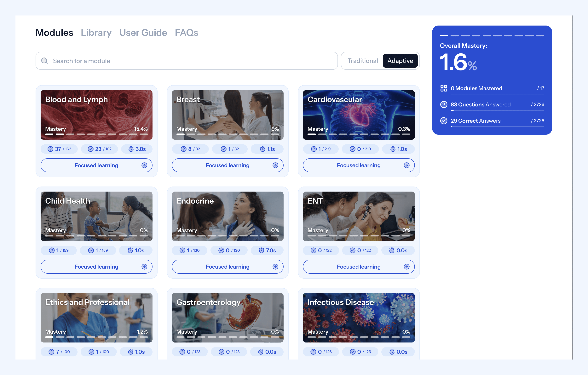588x375 pixels.
Task: Click '0 Modules Mastered' text
Action: 476,88
